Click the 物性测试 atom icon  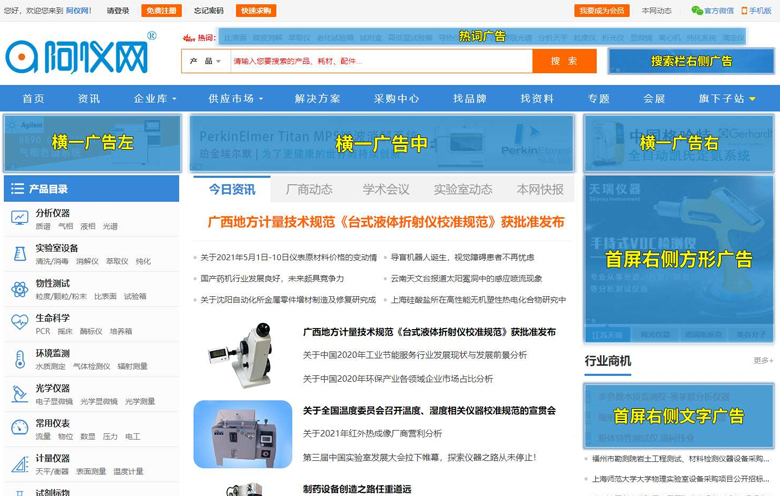(x=19, y=289)
